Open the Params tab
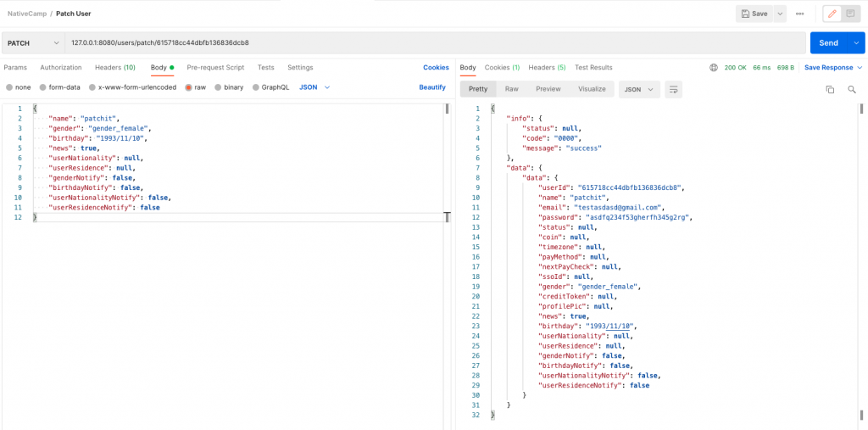868x430 pixels. pos(15,68)
